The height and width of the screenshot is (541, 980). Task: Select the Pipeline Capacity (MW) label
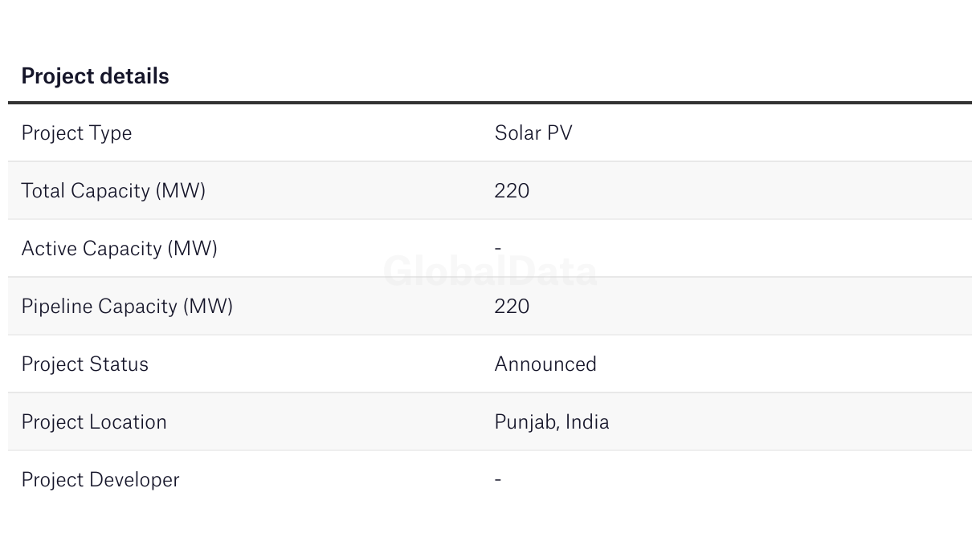(x=127, y=307)
